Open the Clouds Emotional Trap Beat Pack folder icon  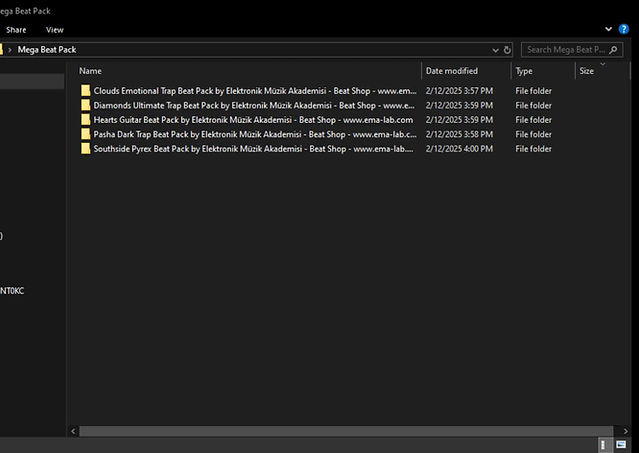pos(86,90)
